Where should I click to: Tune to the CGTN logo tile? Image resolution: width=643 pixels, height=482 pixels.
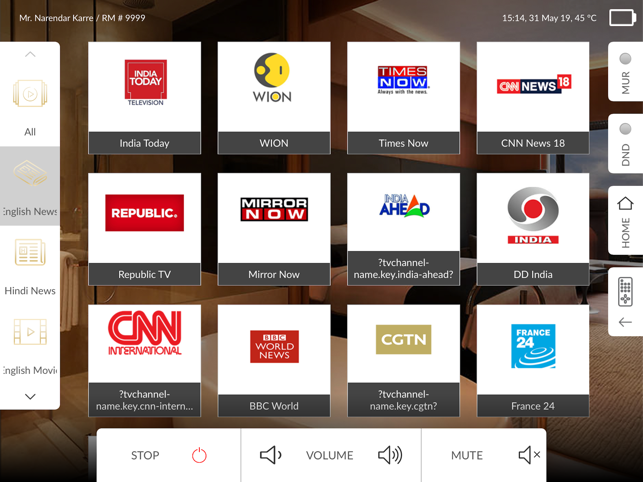pyautogui.click(x=404, y=339)
